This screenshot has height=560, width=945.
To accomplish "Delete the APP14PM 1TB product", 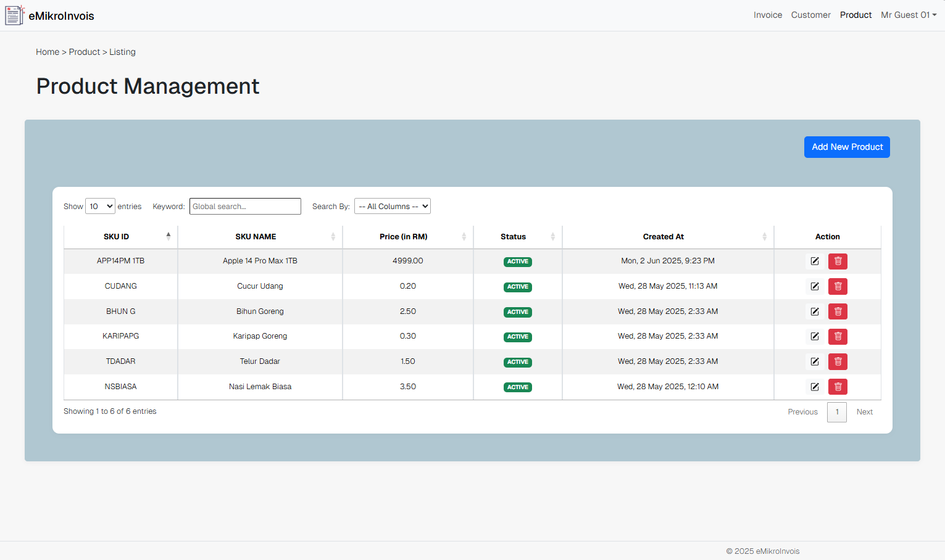I will point(838,261).
